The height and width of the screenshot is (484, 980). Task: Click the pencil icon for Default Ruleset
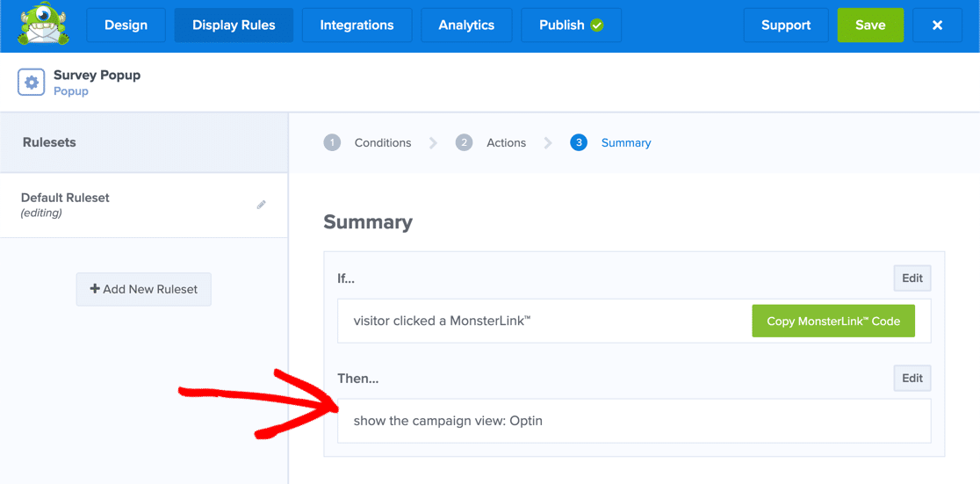pos(262,205)
